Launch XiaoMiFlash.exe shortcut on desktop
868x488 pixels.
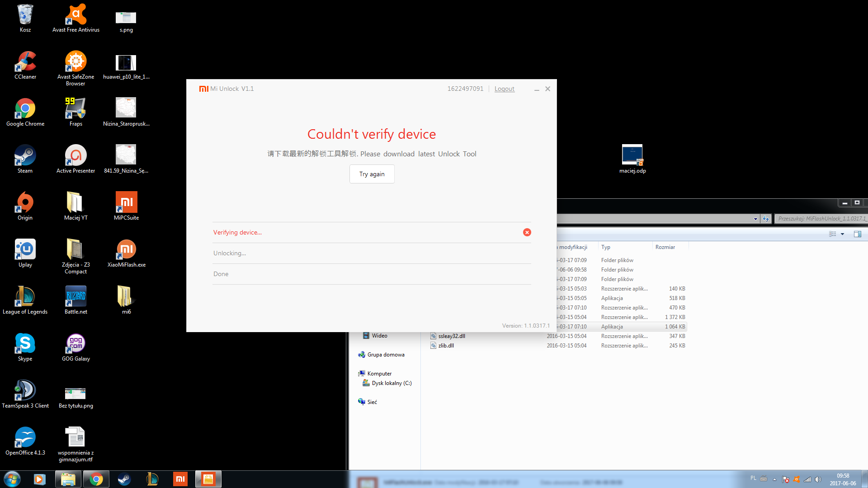coord(126,253)
